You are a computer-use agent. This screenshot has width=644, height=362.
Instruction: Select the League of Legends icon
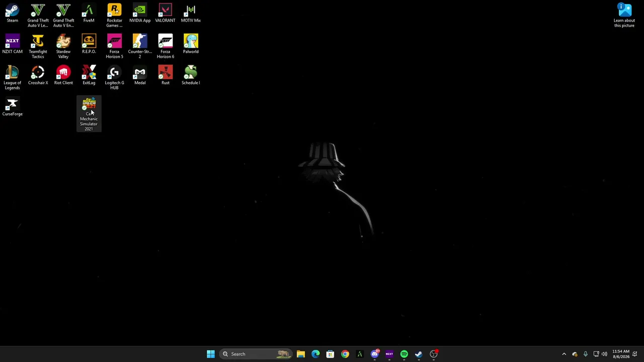[x=12, y=78]
